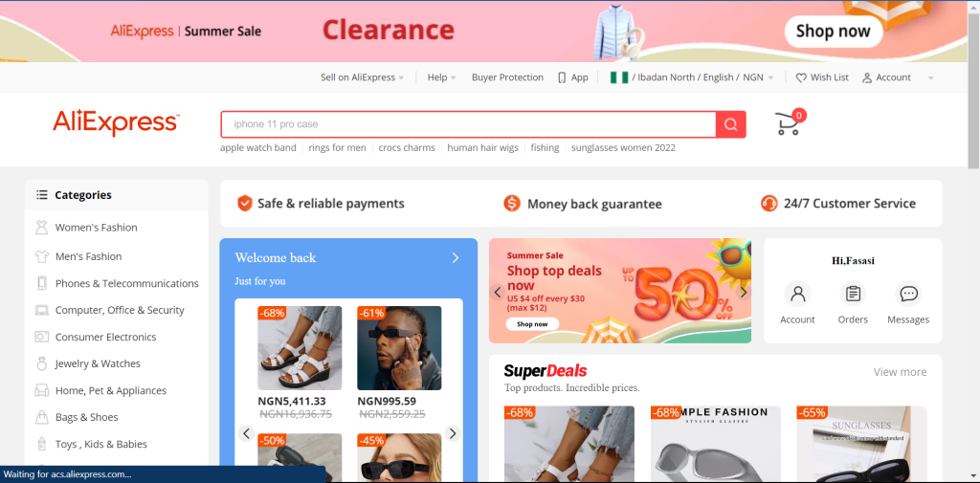Screen dimensions: 980x483
Task: Click Buyer Protection link
Action: pos(507,77)
